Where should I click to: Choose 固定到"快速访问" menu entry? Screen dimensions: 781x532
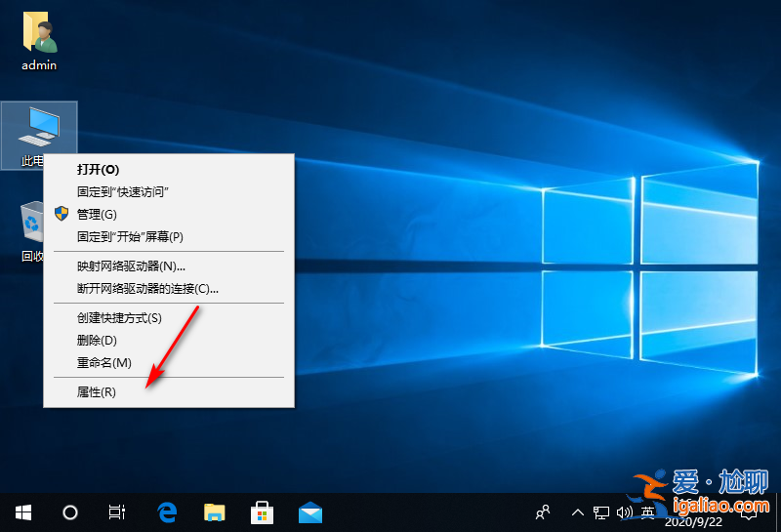(169, 191)
